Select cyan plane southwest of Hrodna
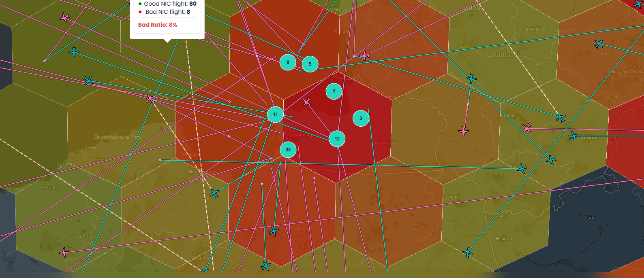 468,253
